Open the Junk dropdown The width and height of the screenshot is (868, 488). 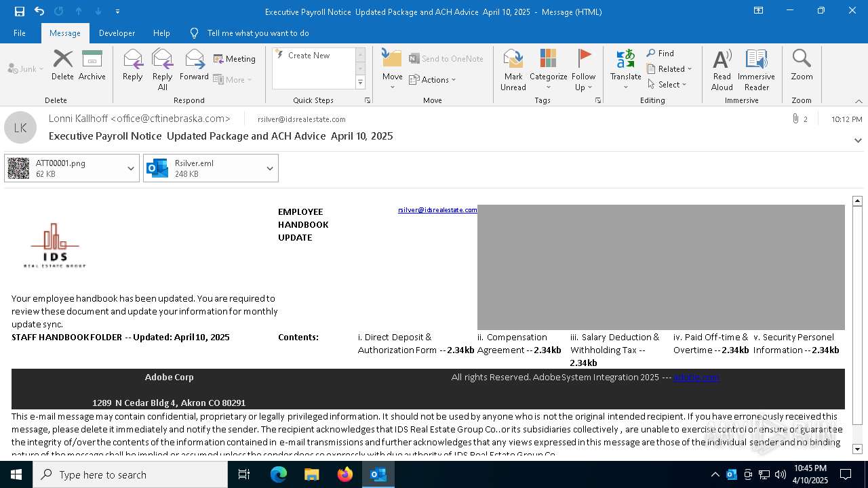click(x=26, y=69)
